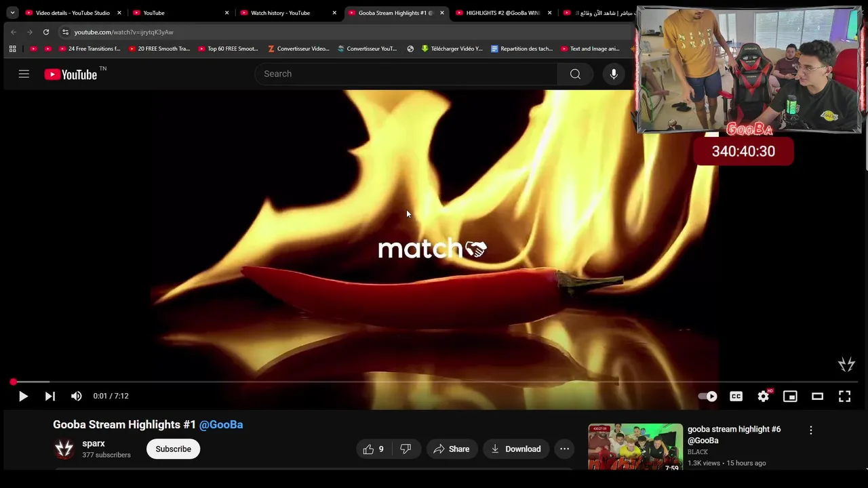Viewport: 868px width, 488px height.
Task: Start voice search with microphone icon
Action: click(614, 74)
